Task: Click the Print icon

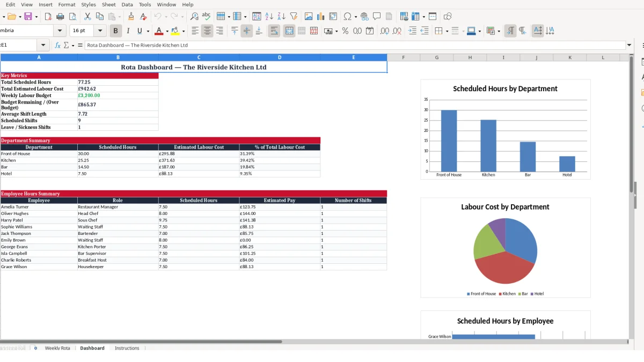Action: coord(60,17)
